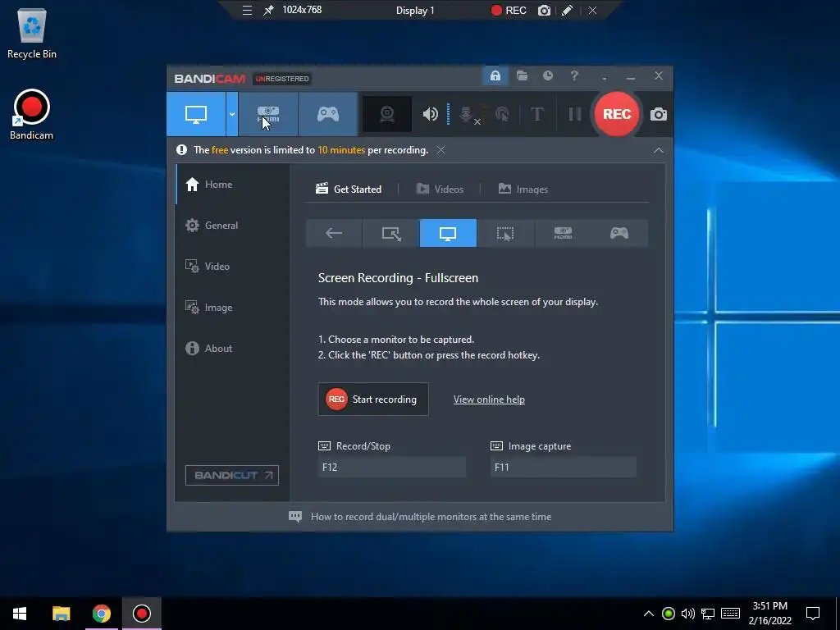The width and height of the screenshot is (840, 630).
Task: Open the BANDICUT link button
Action: click(x=232, y=475)
